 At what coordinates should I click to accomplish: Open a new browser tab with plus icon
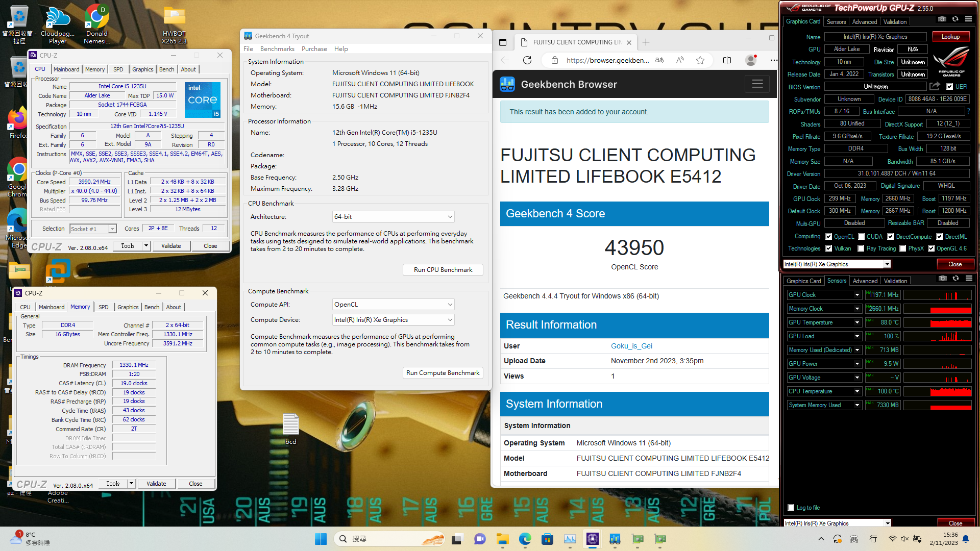(x=646, y=42)
